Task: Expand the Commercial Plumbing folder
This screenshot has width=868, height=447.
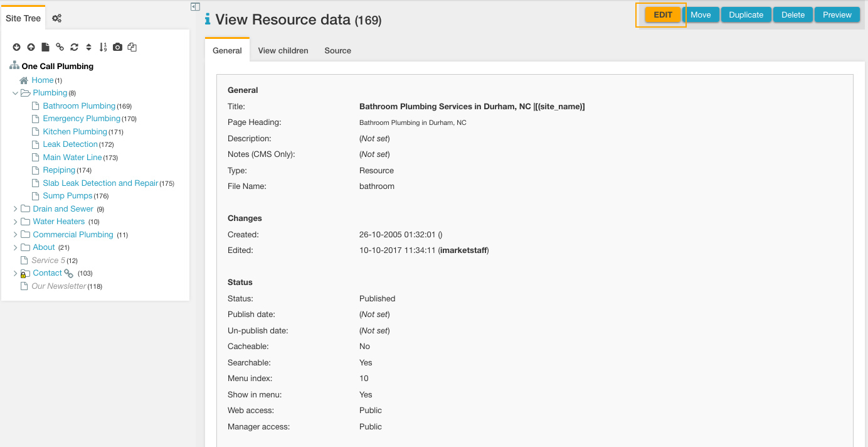Action: (16, 235)
